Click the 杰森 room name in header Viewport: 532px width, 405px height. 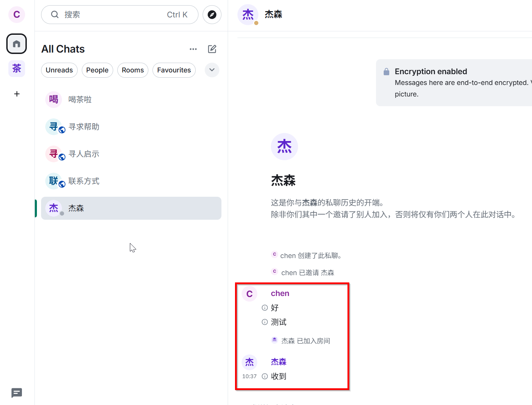[273, 15]
